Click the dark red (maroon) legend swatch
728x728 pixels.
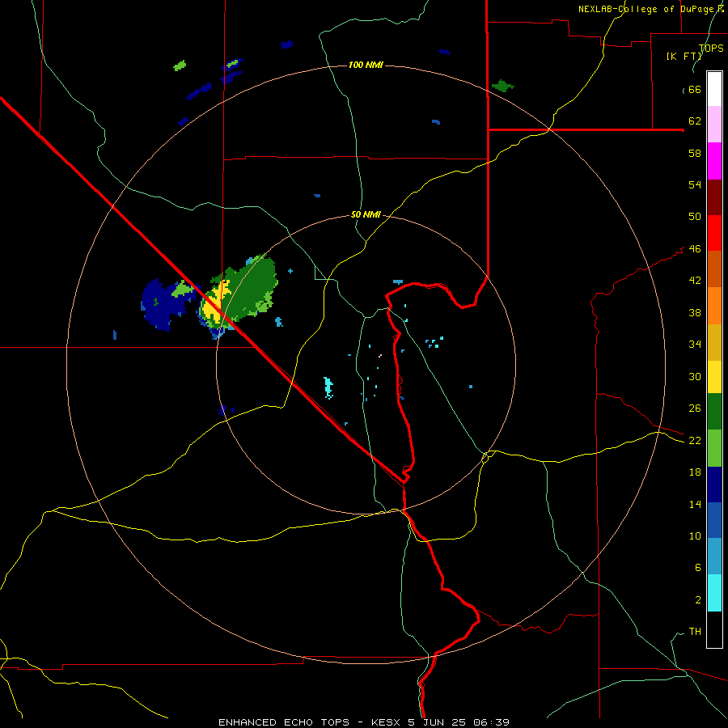pyautogui.click(x=714, y=197)
